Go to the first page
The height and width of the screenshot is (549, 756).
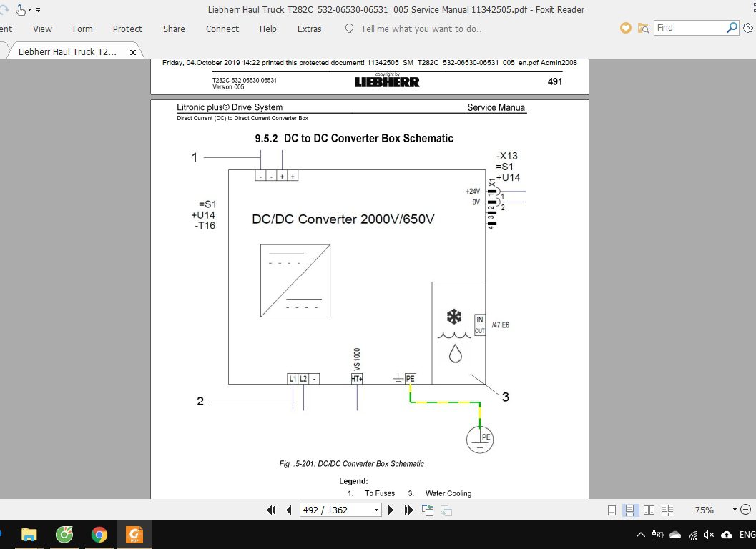271,510
